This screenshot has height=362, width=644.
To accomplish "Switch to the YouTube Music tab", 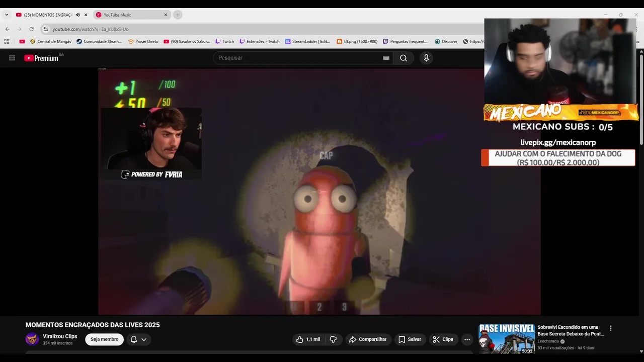I will (x=132, y=15).
